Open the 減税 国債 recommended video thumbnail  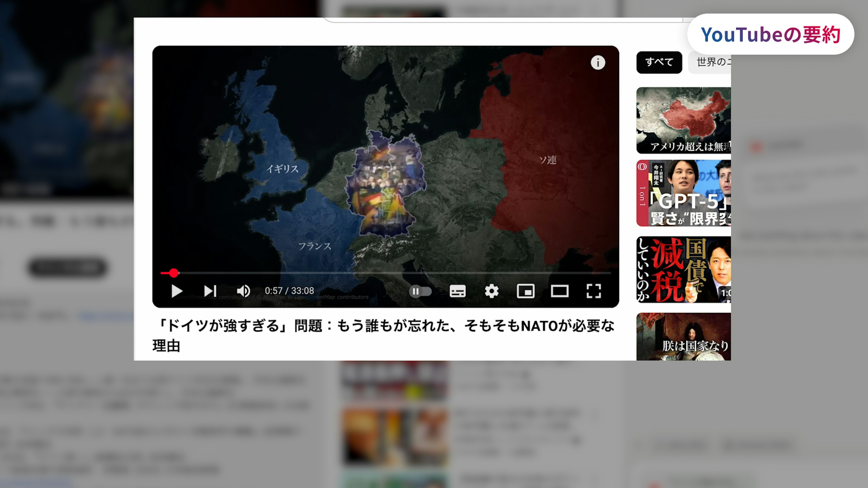point(683,270)
